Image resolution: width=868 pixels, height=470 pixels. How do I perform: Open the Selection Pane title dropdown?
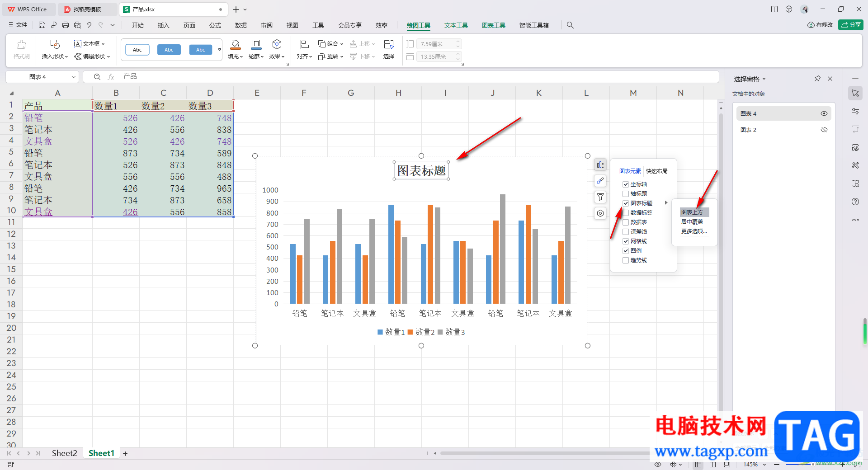pyautogui.click(x=764, y=79)
